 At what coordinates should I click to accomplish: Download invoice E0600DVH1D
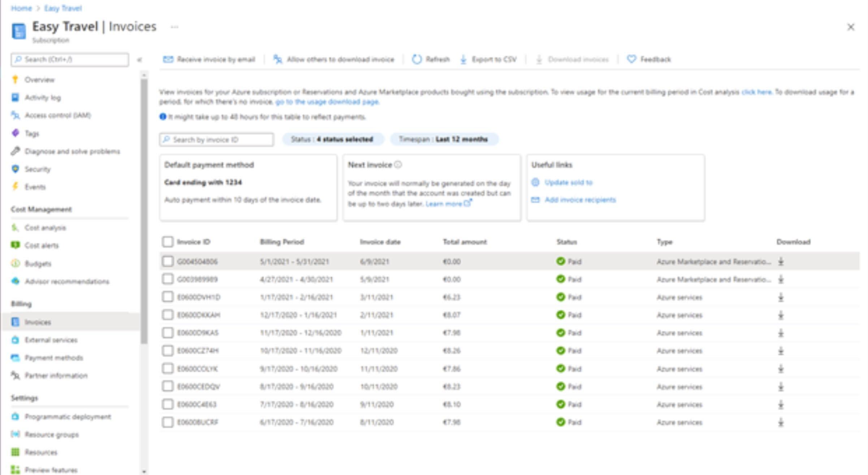coord(781,297)
